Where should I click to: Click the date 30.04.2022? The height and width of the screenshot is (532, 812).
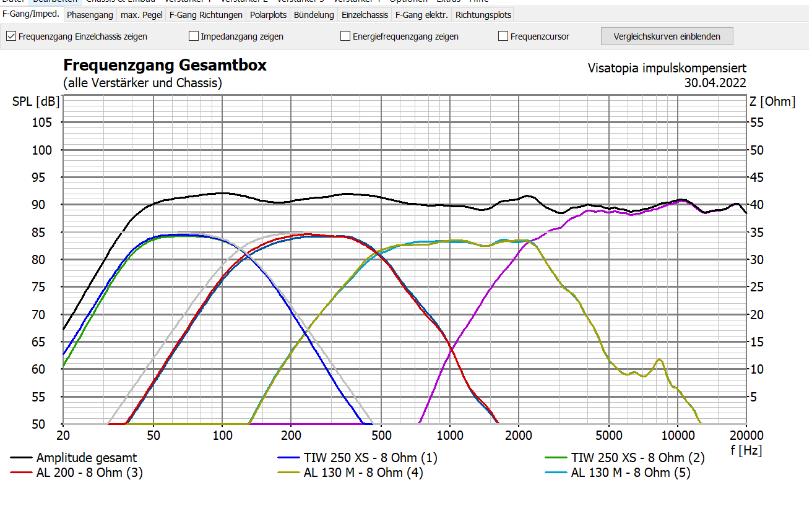click(715, 83)
